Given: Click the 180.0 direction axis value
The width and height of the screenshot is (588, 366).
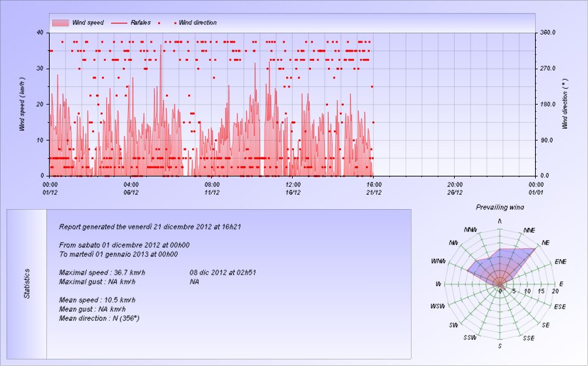Looking at the screenshot, I should click(548, 105).
